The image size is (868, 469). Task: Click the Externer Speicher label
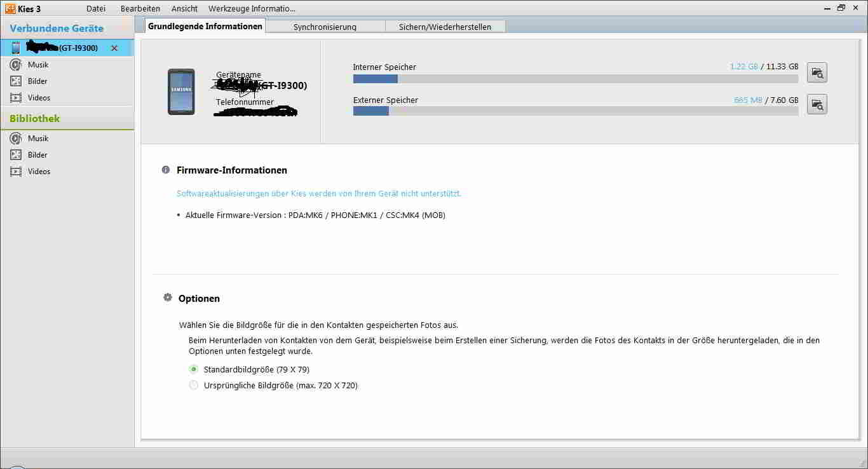tap(386, 100)
